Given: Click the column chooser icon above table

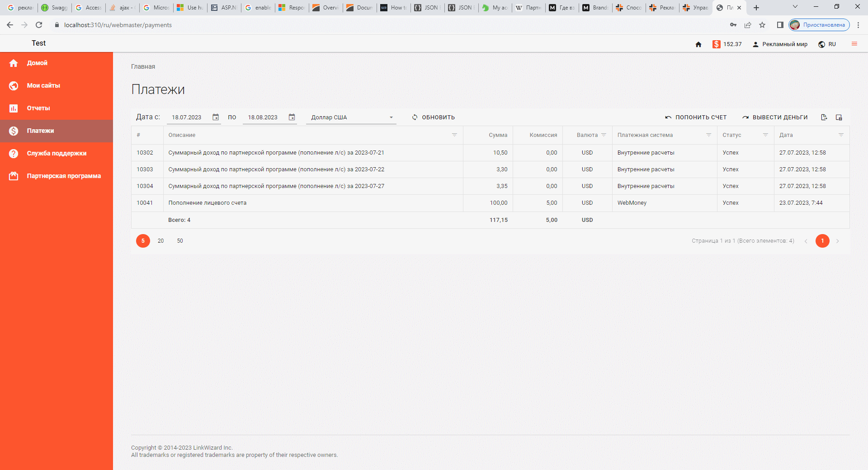Looking at the screenshot, I should click(839, 117).
